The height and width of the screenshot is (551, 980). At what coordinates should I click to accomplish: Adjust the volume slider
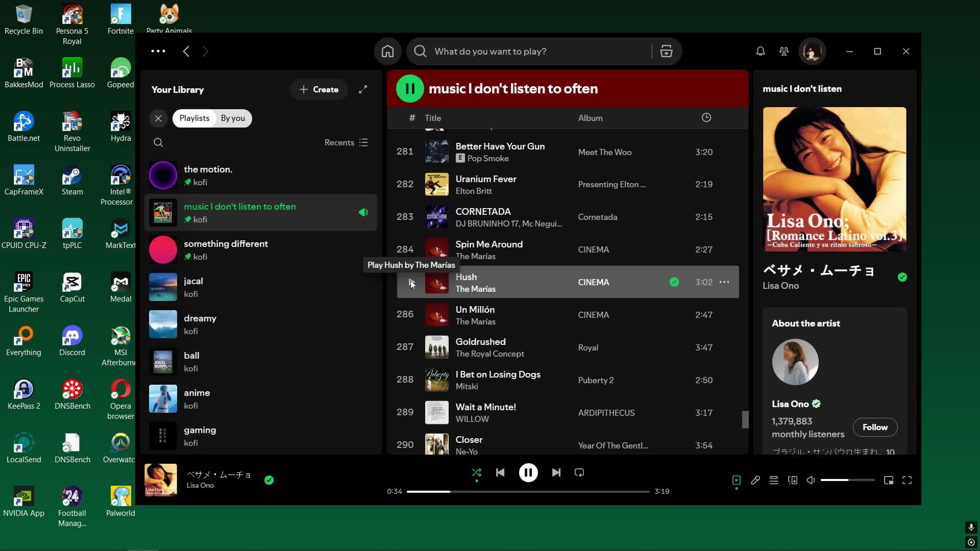[847, 481]
